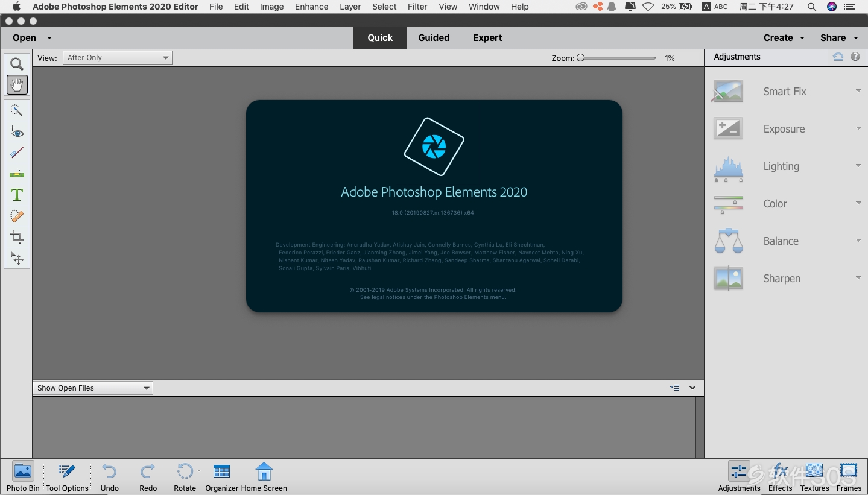
Task: Select the Zoom tool
Action: point(17,64)
